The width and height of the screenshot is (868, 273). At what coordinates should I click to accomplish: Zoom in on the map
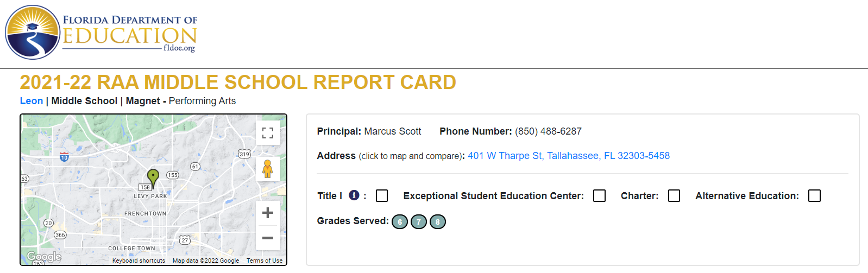tap(268, 213)
